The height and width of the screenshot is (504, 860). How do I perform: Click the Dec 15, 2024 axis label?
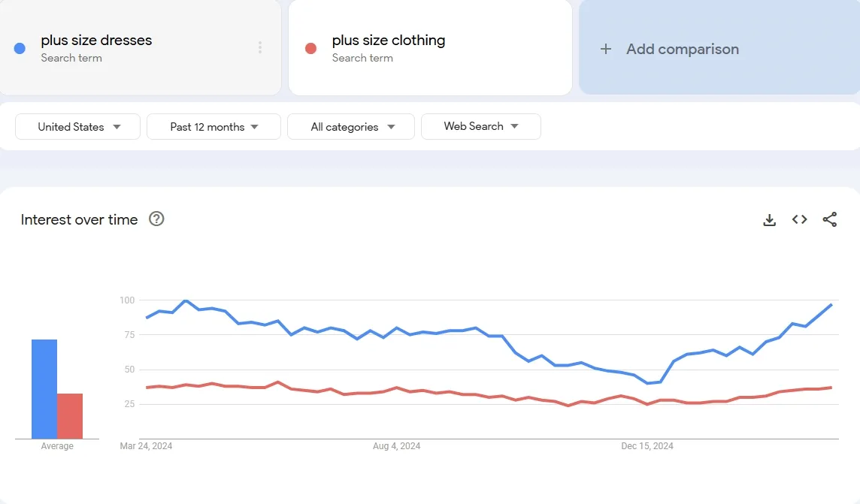[x=647, y=446]
